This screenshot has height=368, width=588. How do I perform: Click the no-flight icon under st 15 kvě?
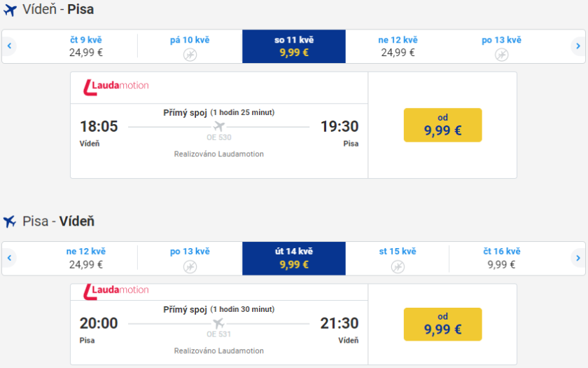398,266
